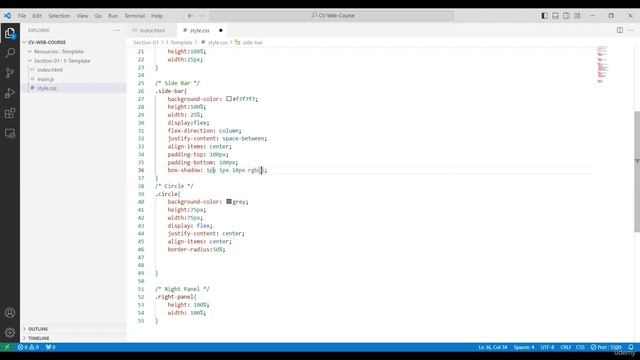This screenshot has height=360, width=640.
Task: Click the code minimap overview
Action: click(602, 64)
